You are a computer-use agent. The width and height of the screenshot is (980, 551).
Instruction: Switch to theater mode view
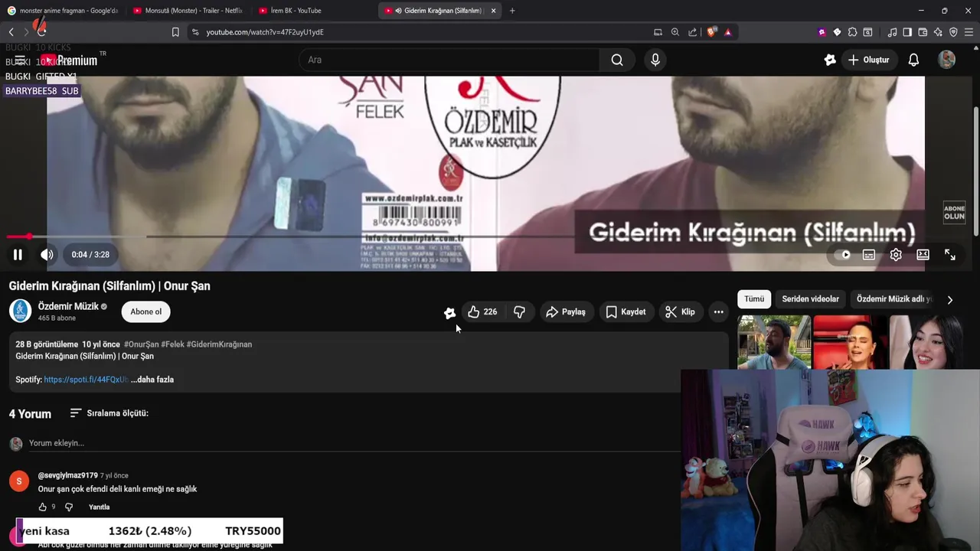coord(923,255)
